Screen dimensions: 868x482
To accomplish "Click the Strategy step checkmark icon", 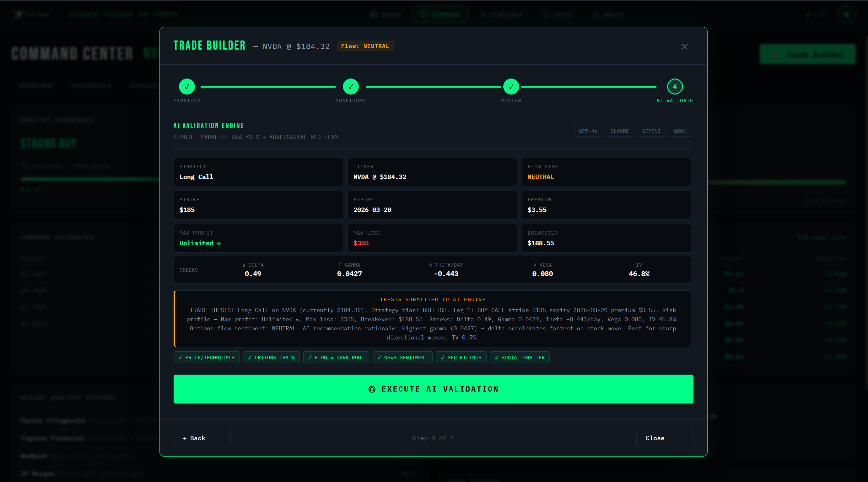I will point(187,87).
